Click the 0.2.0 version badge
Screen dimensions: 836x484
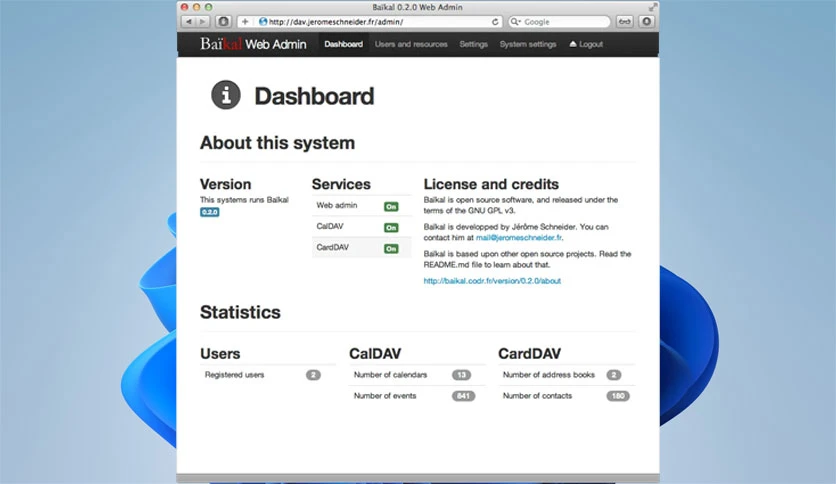[210, 212]
